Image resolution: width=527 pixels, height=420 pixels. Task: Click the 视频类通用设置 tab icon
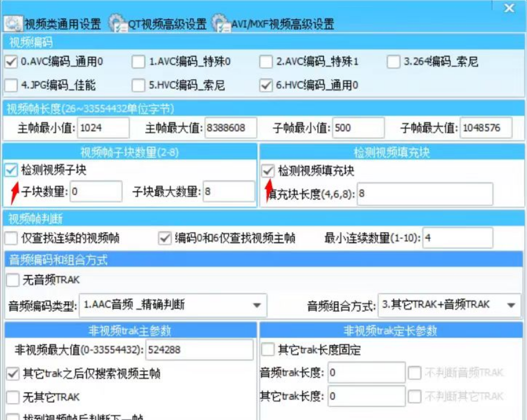pos(13,24)
